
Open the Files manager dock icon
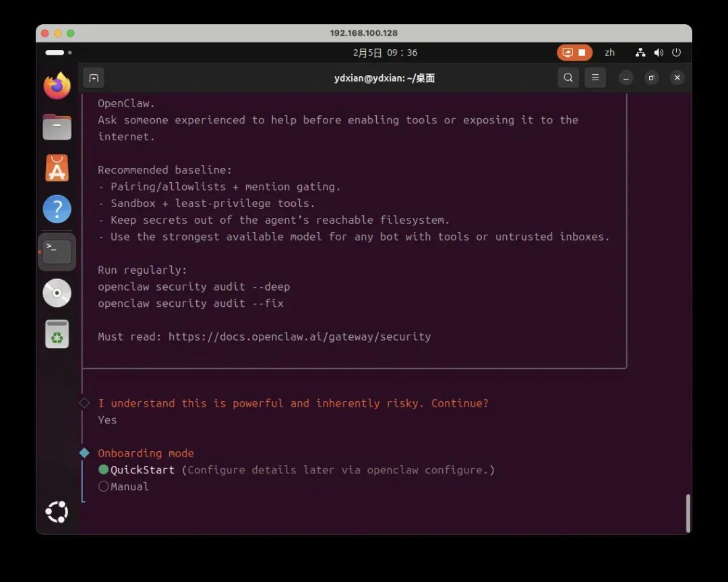coord(57,127)
